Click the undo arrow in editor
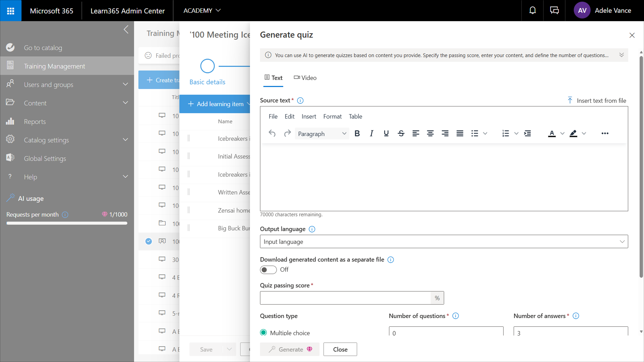Image resolution: width=644 pixels, height=362 pixels. point(272,134)
